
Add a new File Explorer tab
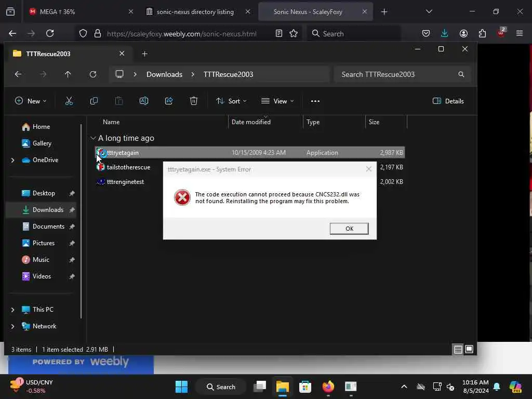[144, 54]
